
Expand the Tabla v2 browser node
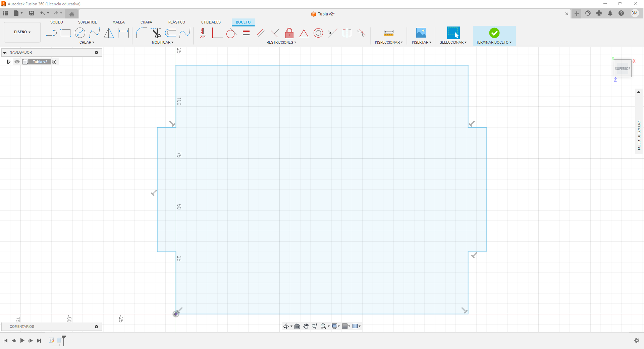click(x=9, y=62)
